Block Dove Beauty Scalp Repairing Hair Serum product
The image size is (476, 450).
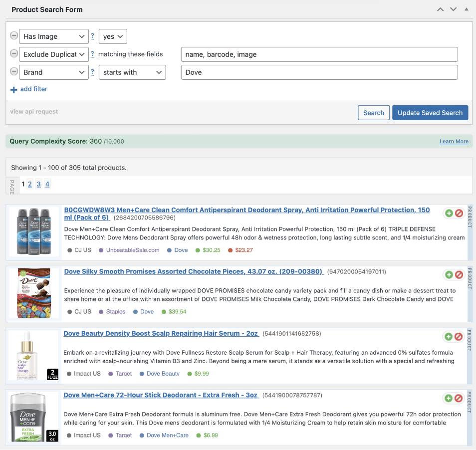click(459, 337)
